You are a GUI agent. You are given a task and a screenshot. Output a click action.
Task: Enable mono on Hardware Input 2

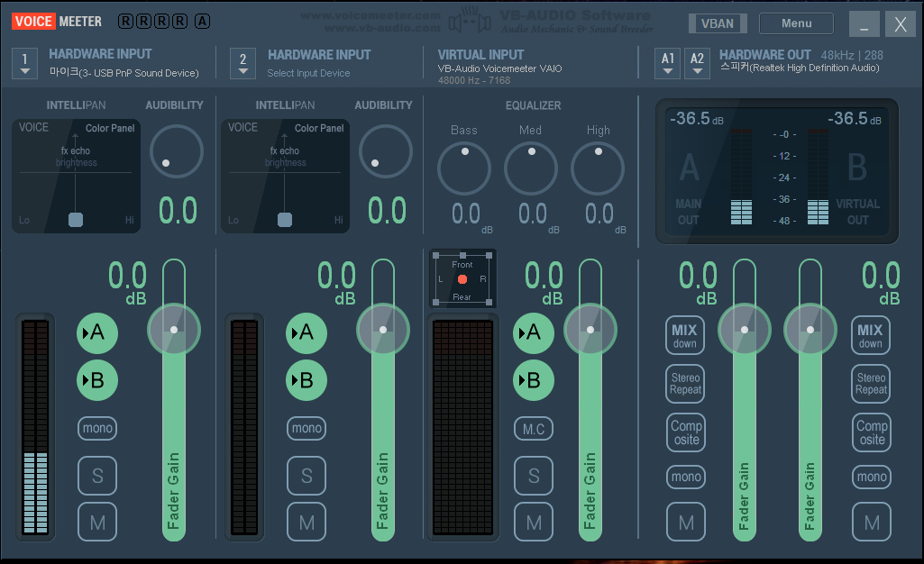click(x=306, y=428)
